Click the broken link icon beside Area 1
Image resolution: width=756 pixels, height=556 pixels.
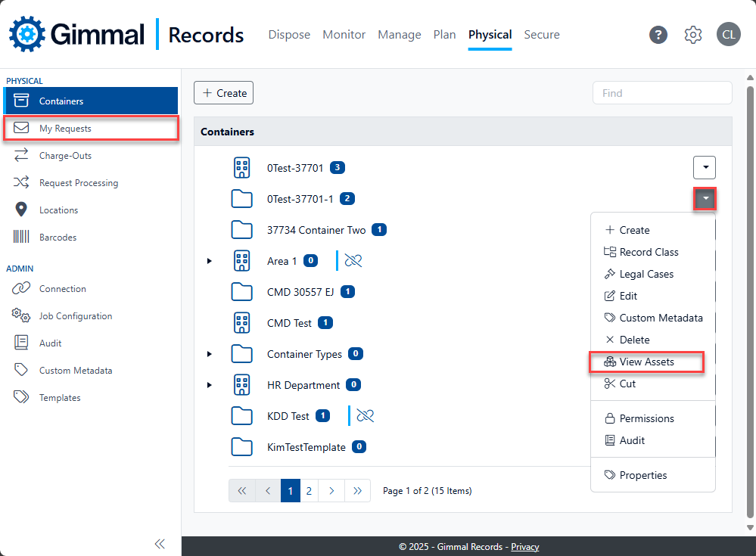click(353, 261)
